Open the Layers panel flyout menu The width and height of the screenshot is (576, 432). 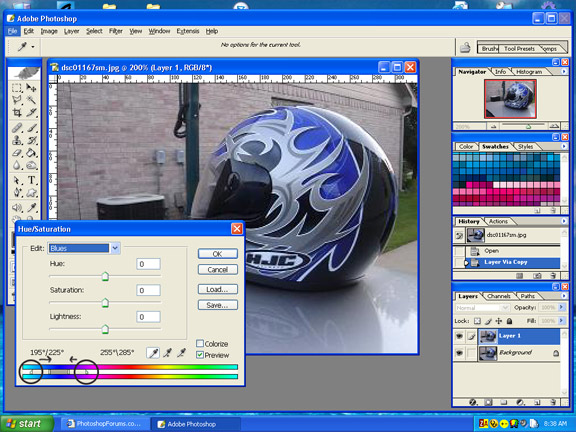coord(564,295)
